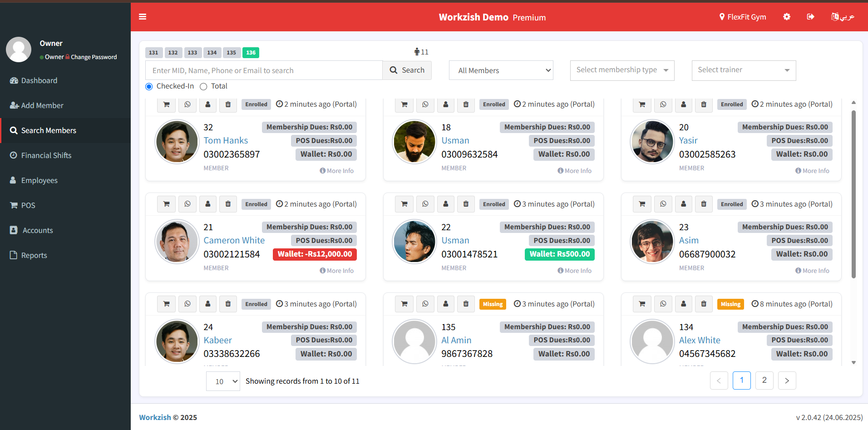This screenshot has width=868, height=430.
Task: Open POS from the sidebar
Action: pyautogui.click(x=65, y=205)
